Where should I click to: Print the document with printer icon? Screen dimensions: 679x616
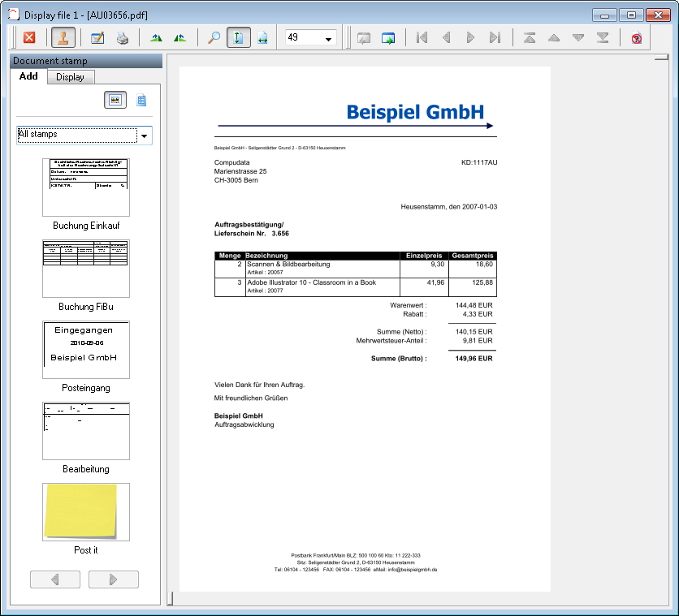point(123,37)
